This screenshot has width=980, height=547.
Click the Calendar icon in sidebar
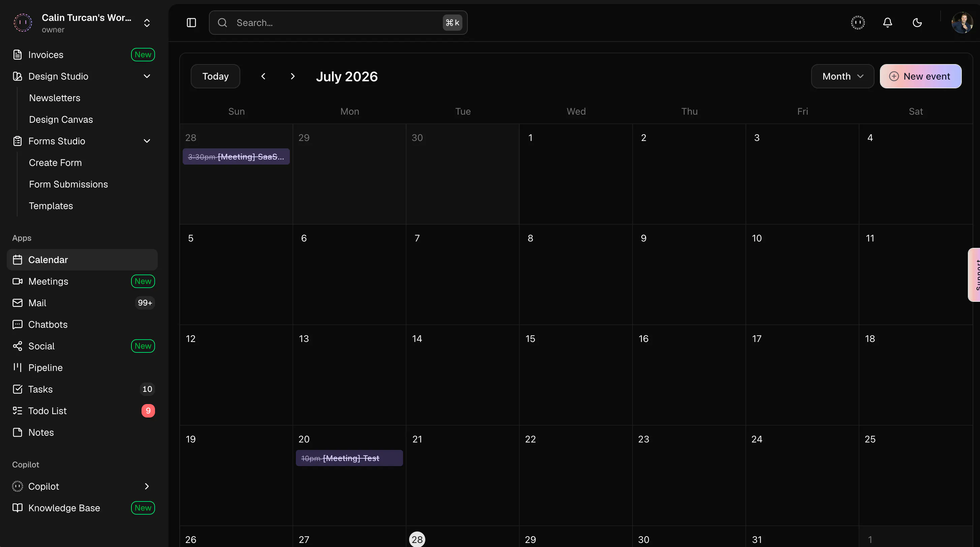click(18, 260)
